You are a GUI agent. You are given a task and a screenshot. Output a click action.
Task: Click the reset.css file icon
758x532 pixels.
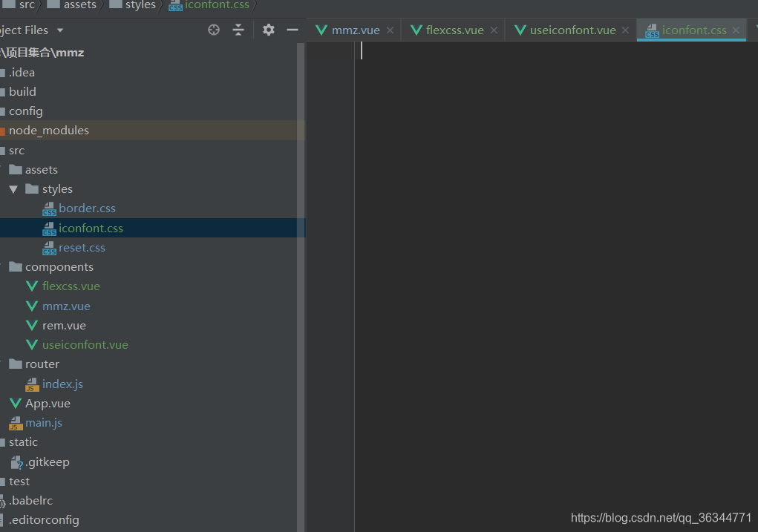coord(49,248)
